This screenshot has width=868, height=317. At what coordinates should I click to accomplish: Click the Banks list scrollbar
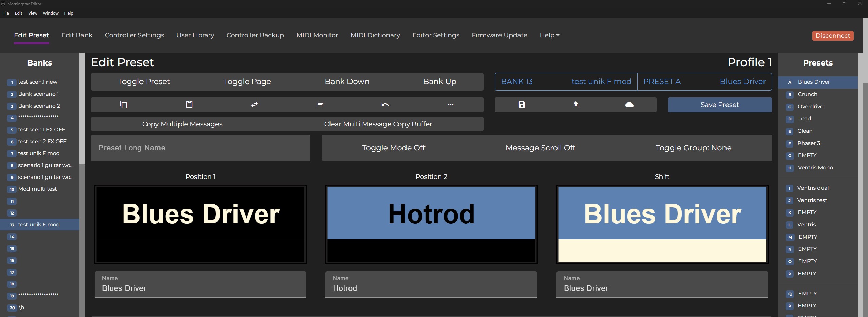click(x=82, y=108)
